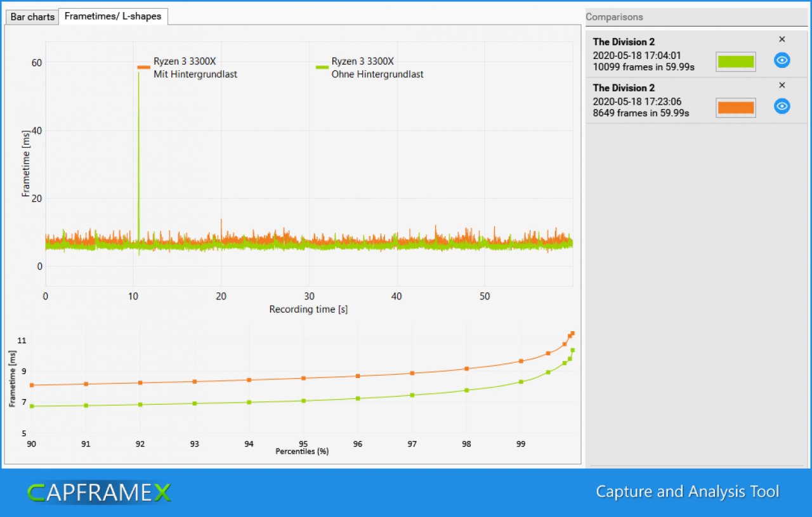Click the green Ohne Hintergrundlast legend entry

370,68
